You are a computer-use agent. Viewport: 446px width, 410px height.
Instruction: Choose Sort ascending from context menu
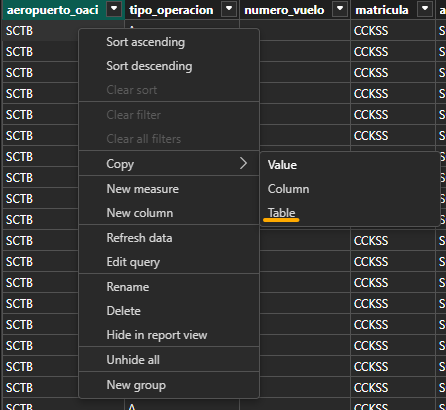point(169,42)
